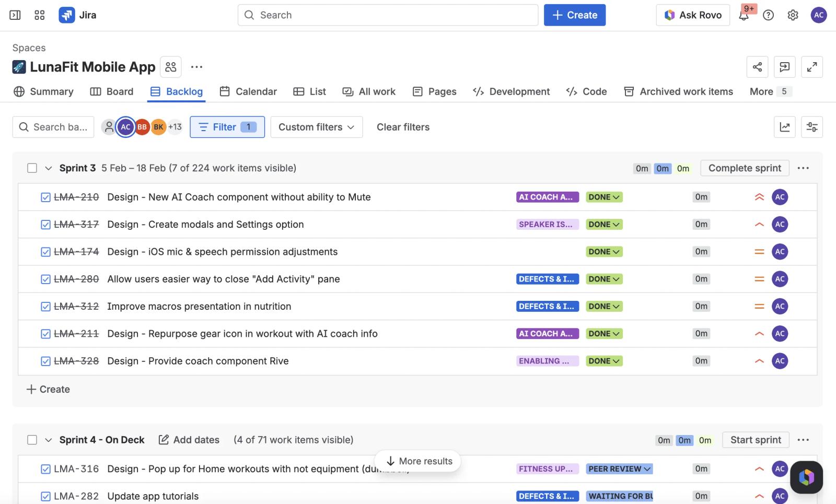Open Sprint 4 more actions menu

803,440
